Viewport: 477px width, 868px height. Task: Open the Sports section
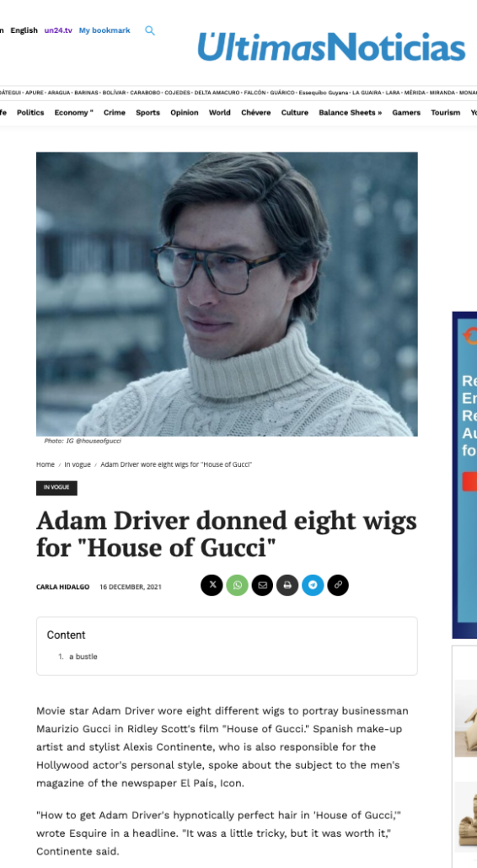click(147, 112)
